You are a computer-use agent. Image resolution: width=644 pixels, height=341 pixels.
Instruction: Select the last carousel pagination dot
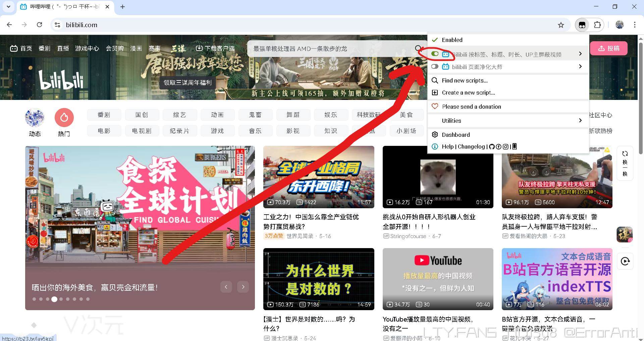click(x=88, y=299)
